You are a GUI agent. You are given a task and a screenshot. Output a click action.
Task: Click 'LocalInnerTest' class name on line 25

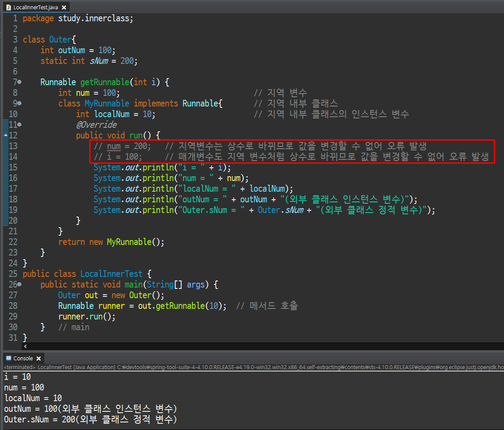pos(111,274)
